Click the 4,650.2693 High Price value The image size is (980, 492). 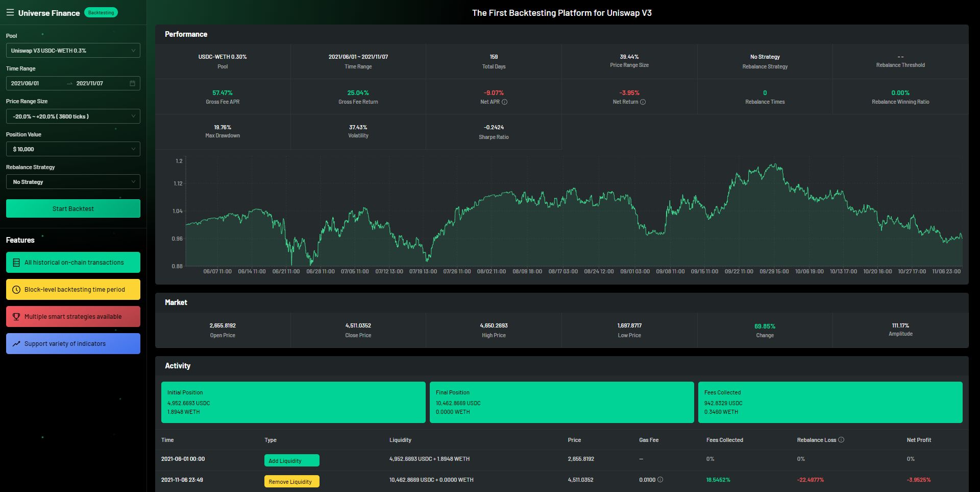[x=494, y=325]
